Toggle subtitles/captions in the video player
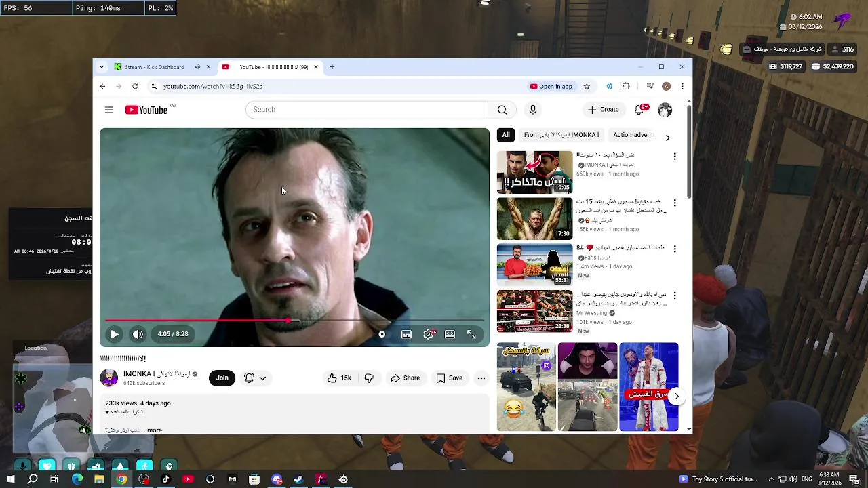Screen dimensions: 868x488 (406, 334)
